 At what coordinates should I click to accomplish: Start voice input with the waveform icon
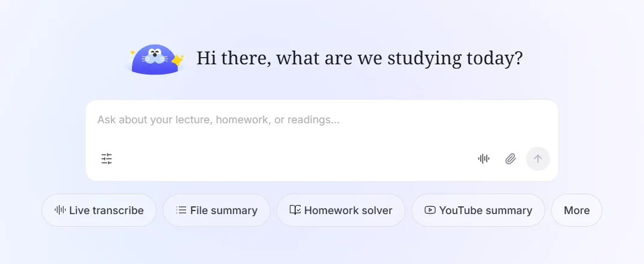point(484,159)
